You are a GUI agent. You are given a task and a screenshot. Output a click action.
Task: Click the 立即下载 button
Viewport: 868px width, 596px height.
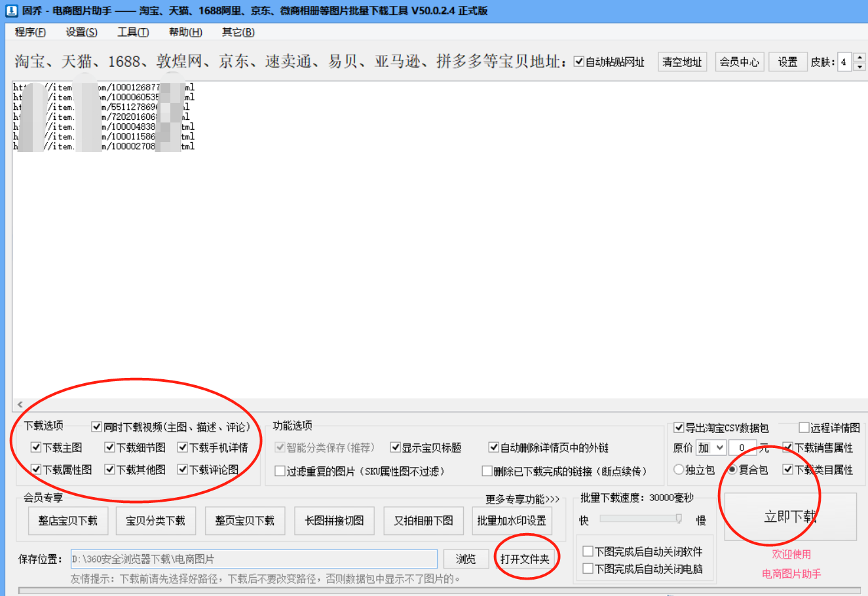tap(790, 517)
